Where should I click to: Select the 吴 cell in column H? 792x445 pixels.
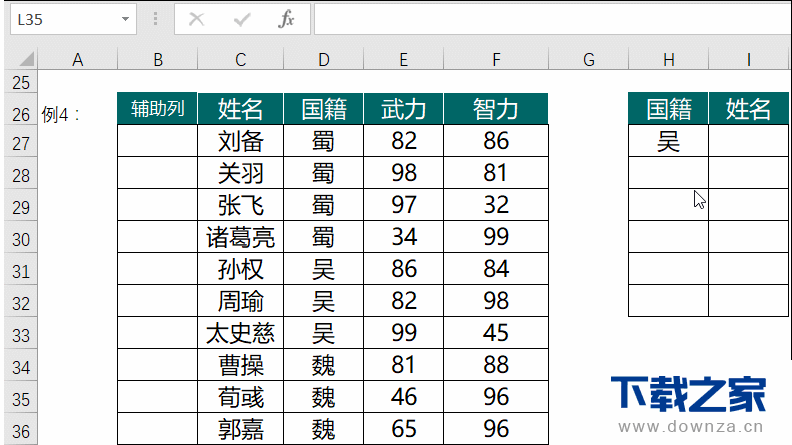click(x=669, y=141)
